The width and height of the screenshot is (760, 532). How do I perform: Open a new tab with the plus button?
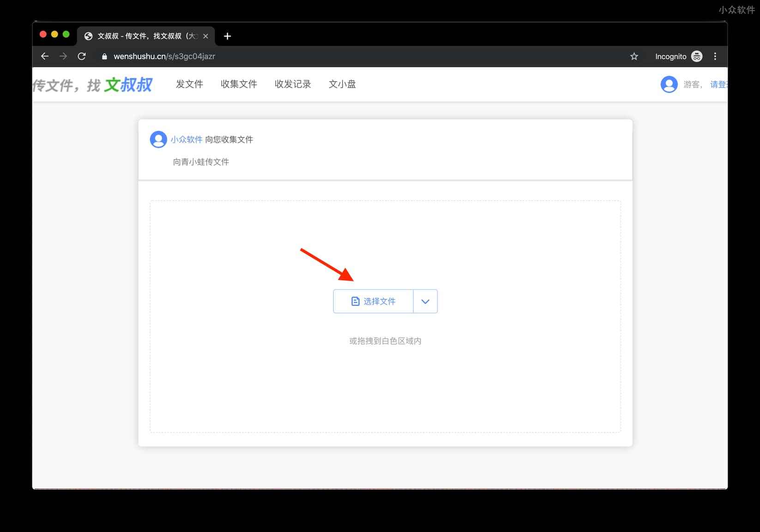tap(227, 36)
